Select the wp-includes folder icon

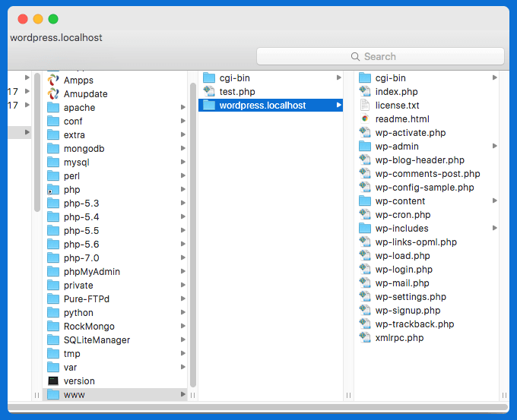pos(365,228)
